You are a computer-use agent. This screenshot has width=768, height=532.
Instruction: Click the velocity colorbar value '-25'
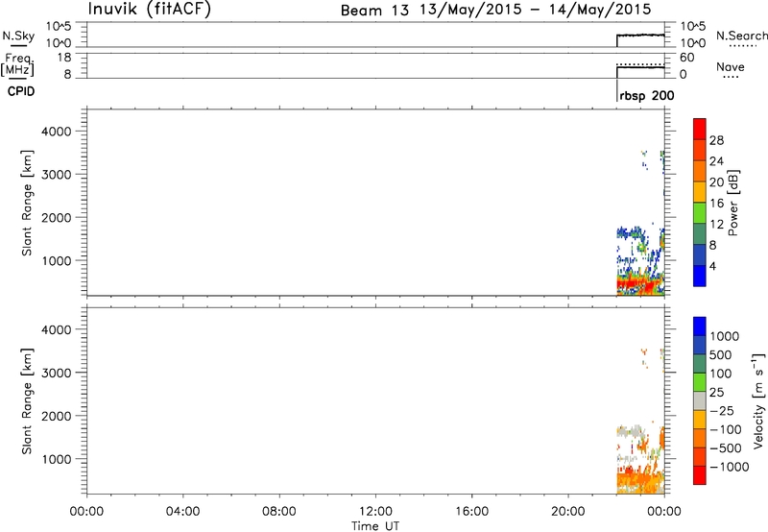click(x=722, y=411)
